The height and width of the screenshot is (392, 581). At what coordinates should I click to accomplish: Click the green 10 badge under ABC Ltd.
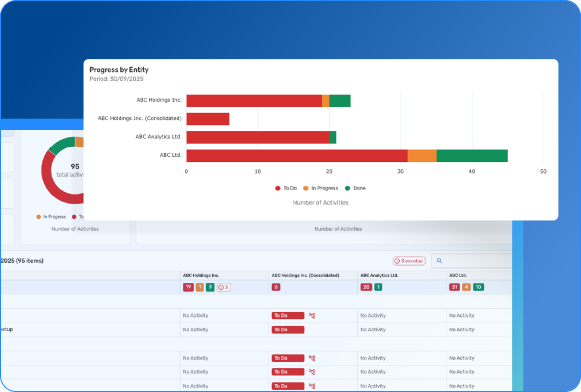pos(478,287)
